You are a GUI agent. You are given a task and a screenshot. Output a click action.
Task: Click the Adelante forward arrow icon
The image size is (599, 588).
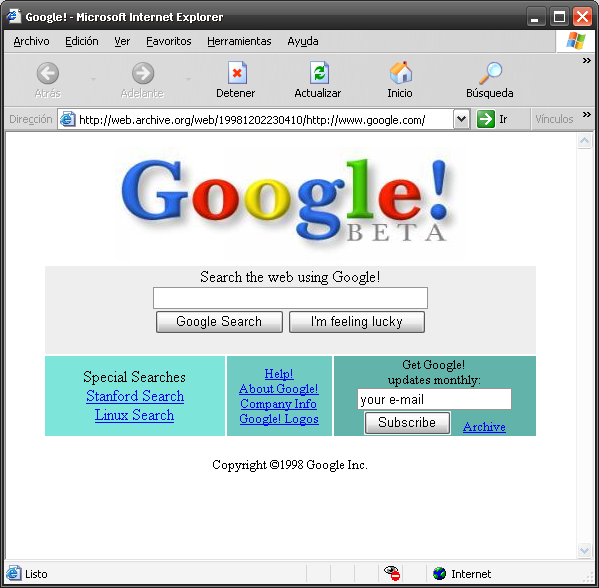[x=143, y=73]
